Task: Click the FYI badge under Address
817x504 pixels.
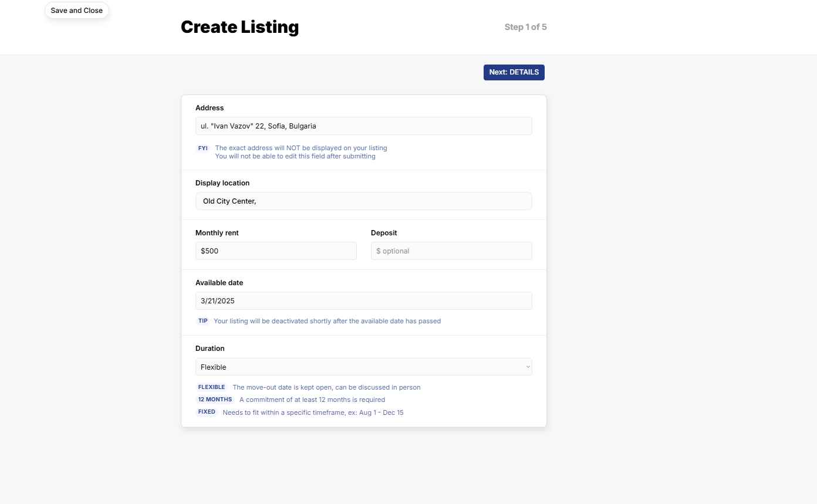Action: pos(202,148)
